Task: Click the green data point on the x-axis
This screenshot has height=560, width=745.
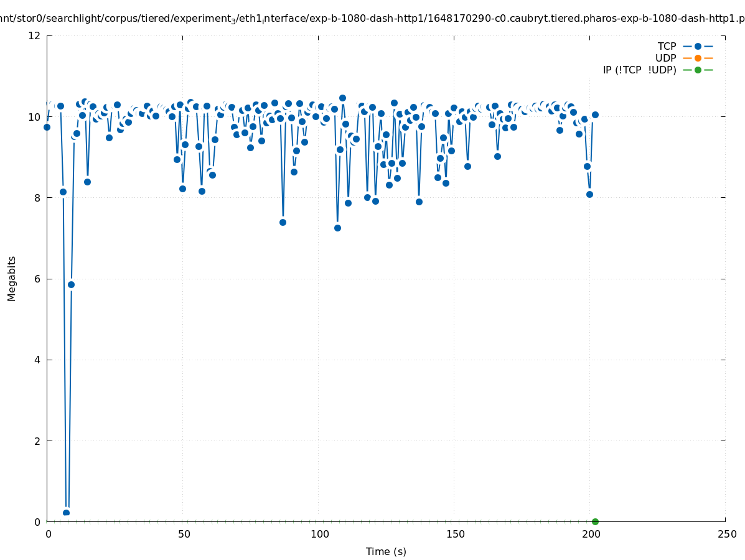Action: (x=595, y=521)
